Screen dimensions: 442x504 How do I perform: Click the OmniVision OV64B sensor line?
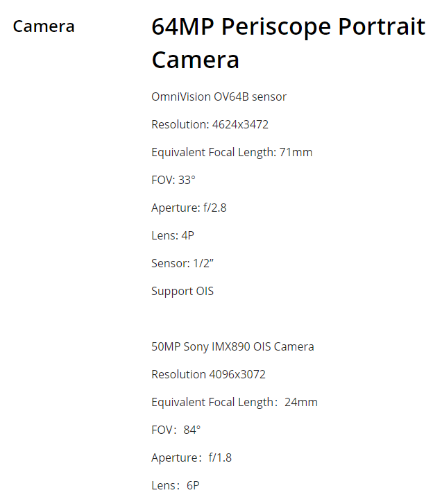[219, 96]
